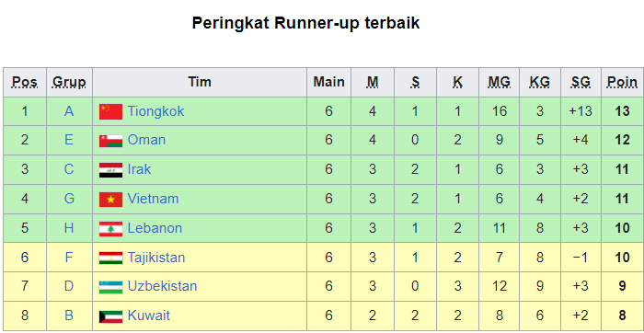Click the Kuwait flag icon
644x333 pixels.
110,316
